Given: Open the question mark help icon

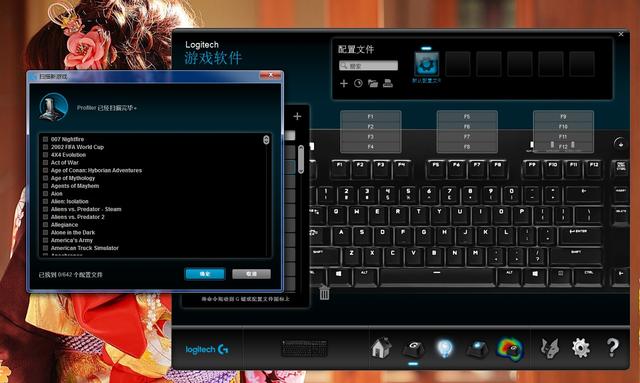Looking at the screenshot, I should pyautogui.click(x=612, y=348).
